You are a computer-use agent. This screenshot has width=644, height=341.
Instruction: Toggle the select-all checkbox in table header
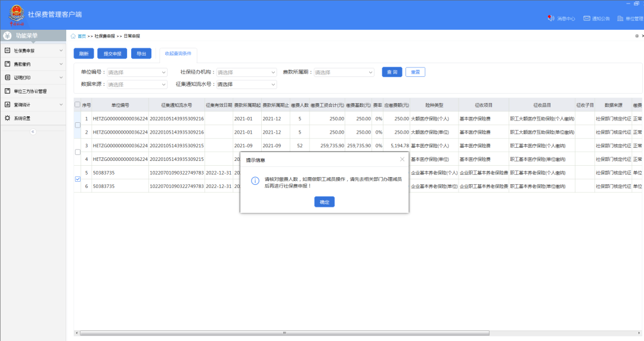[x=78, y=105]
